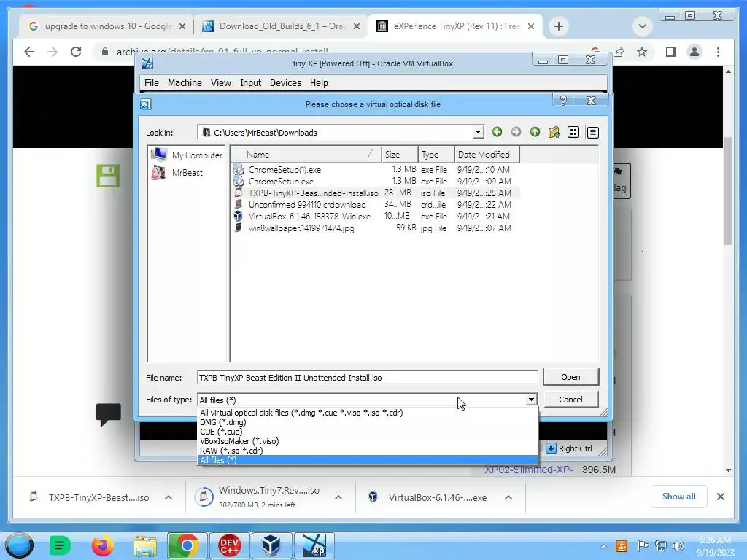This screenshot has height=560, width=747.
Task: Open Dev-C++ from taskbar
Action: (x=228, y=545)
